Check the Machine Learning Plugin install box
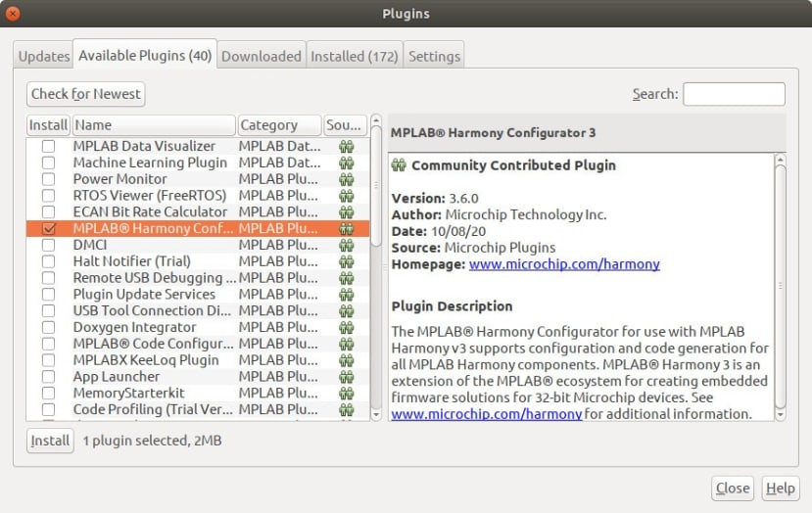 click(48, 163)
